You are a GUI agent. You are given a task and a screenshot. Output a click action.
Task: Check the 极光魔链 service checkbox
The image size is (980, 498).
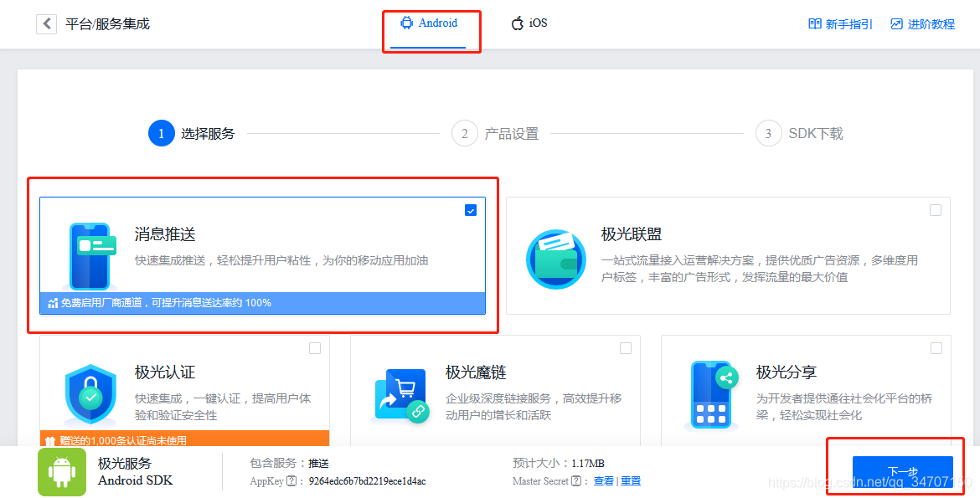click(x=626, y=348)
